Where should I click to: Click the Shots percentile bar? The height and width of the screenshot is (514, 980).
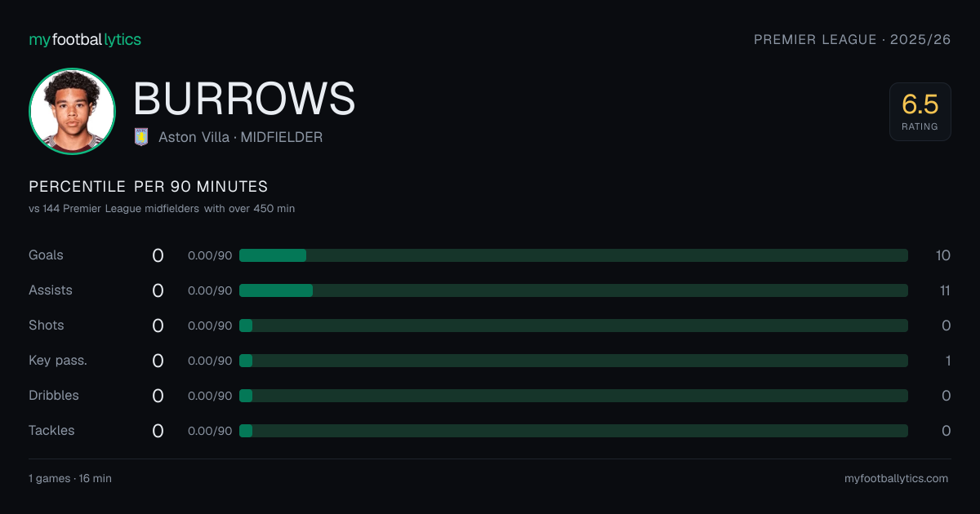click(573, 326)
